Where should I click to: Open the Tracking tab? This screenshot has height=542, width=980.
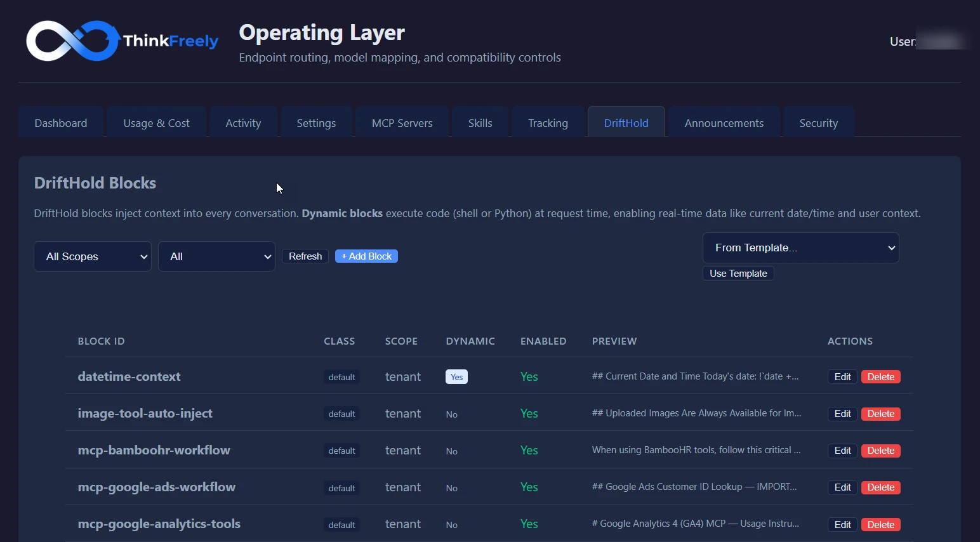[x=548, y=122]
